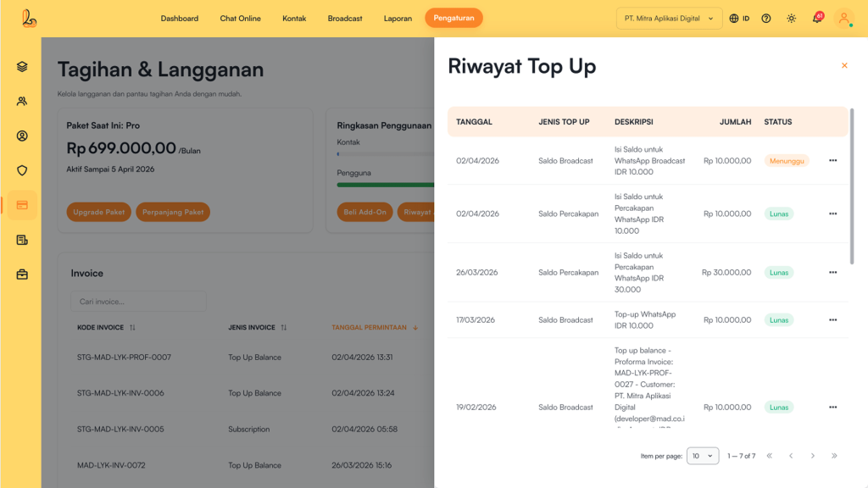Go to next page of top up history
The image size is (868, 488).
tap(812, 456)
